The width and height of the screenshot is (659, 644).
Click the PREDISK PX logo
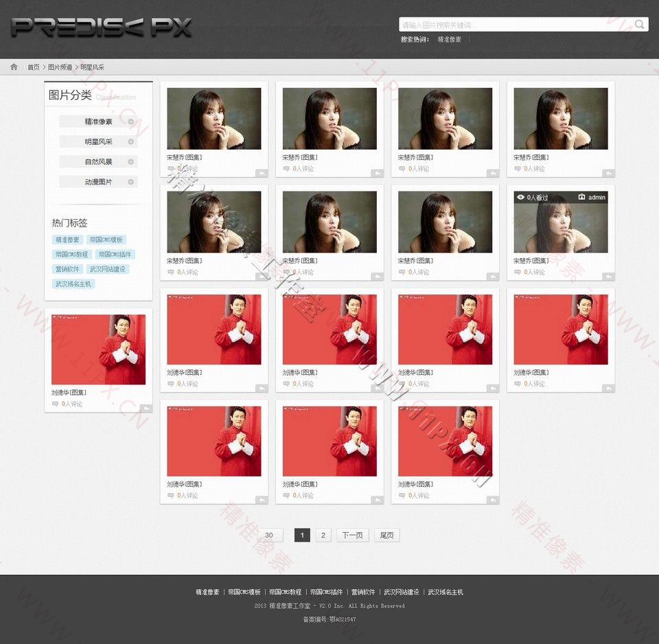coord(102,27)
